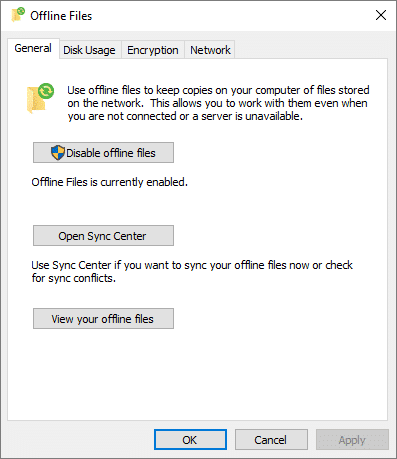
Task: Click the Sync Center conflicts description text
Action: click(192, 271)
